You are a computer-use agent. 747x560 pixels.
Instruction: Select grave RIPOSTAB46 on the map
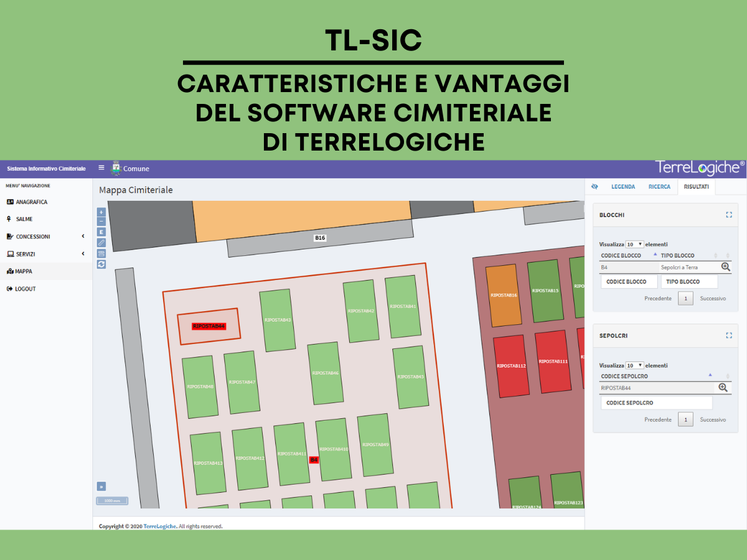[x=326, y=373]
